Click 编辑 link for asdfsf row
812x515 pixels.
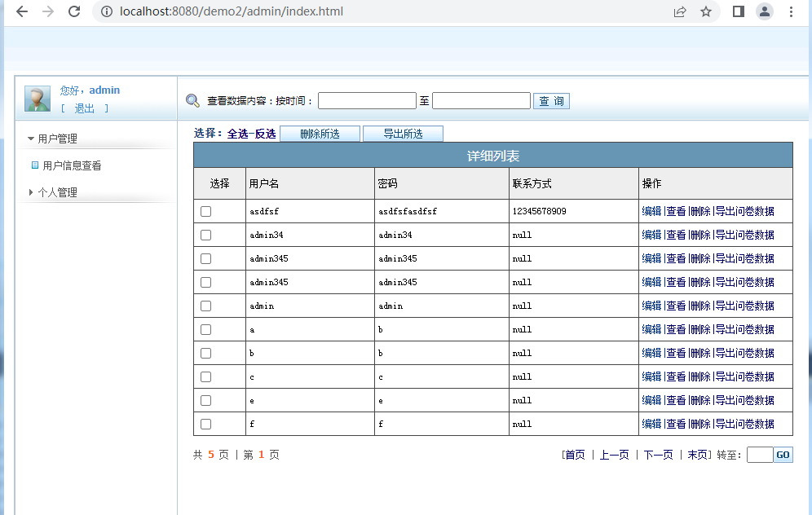[651, 211]
